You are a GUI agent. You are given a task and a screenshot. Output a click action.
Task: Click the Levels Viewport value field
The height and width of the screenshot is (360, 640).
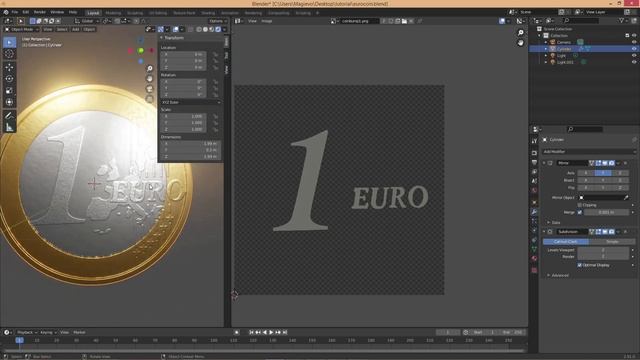point(603,250)
